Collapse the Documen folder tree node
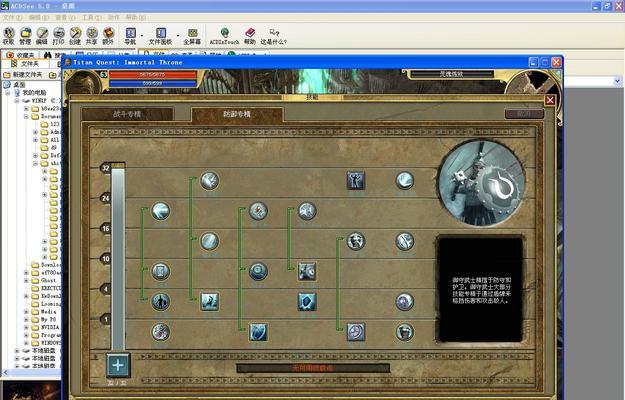 [x=26, y=116]
